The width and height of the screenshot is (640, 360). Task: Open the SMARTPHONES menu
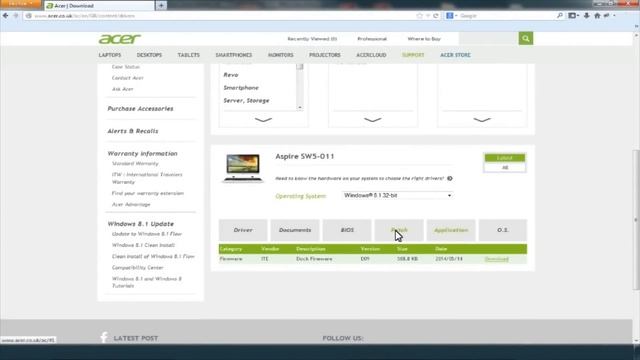(x=234, y=55)
